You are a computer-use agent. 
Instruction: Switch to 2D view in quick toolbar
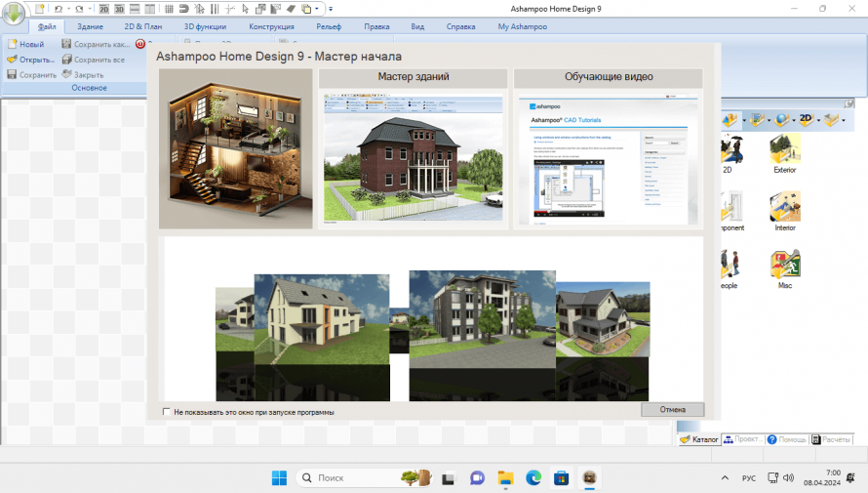click(104, 9)
